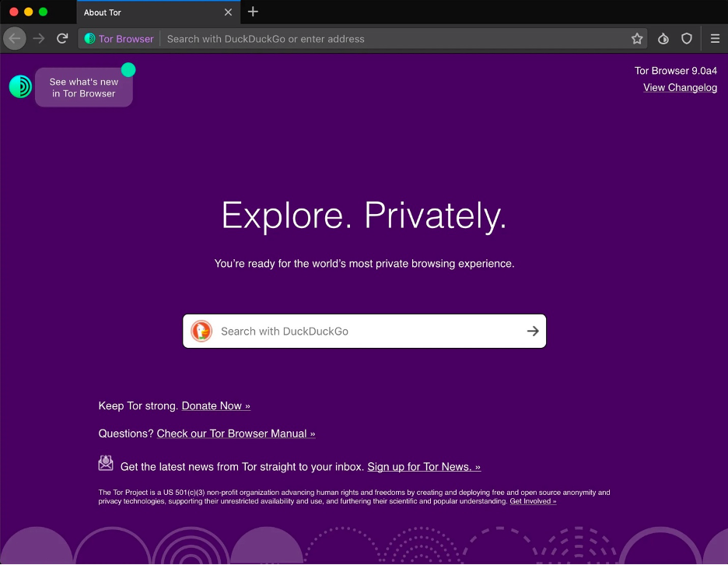The height and width of the screenshot is (565, 728).
Task: Click the Tor Browser 9.0a4 version text
Action: click(676, 71)
